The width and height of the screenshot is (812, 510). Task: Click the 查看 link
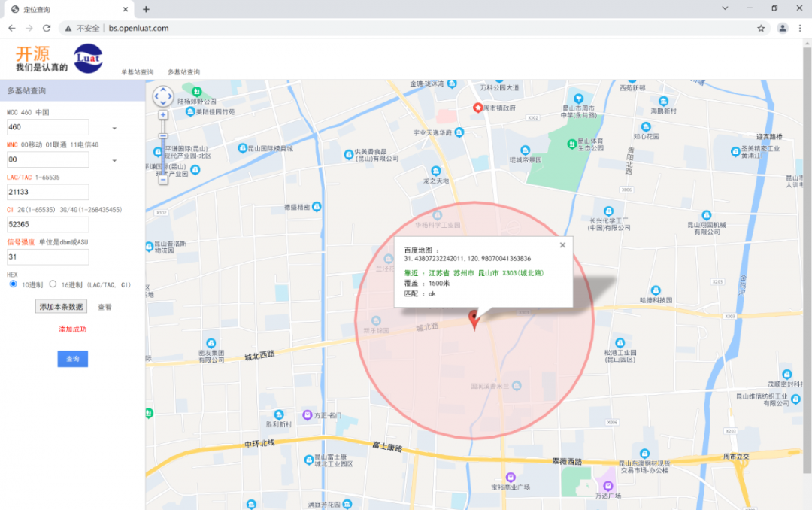[105, 307]
